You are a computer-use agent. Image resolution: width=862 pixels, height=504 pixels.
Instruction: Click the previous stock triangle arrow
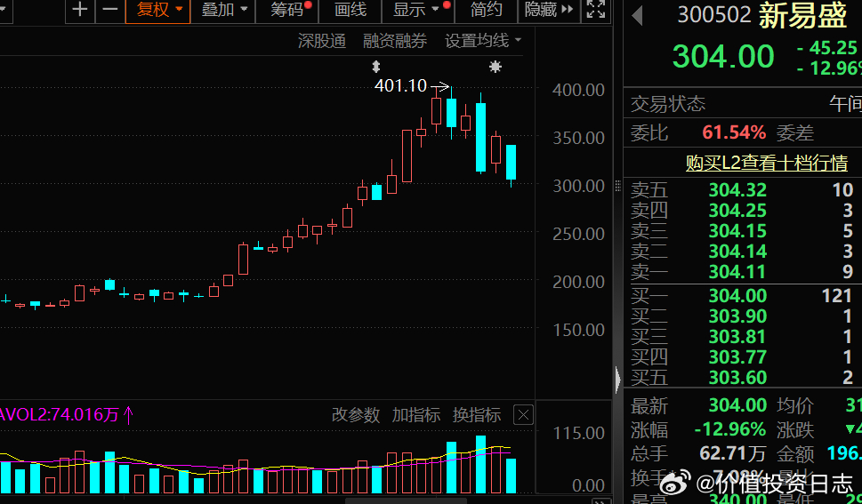(638, 16)
